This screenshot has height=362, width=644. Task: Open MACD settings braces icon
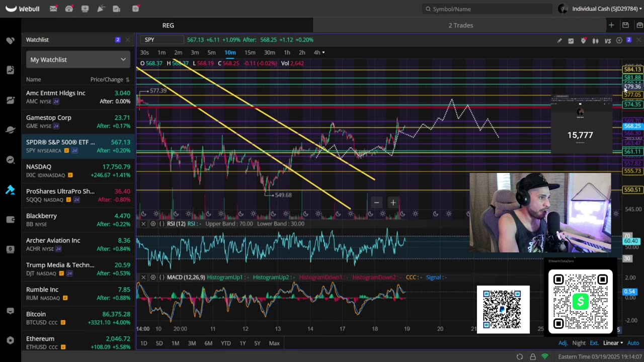(162, 277)
